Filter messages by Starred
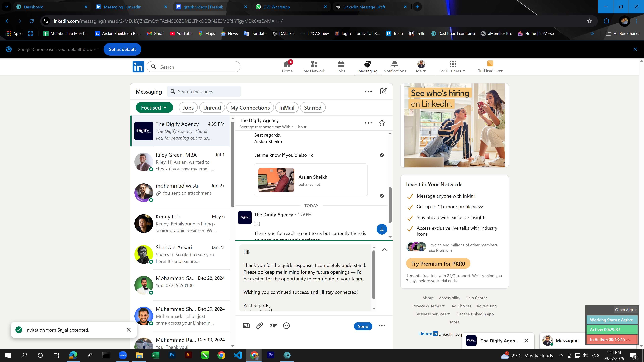This screenshot has height=362, width=644. click(312, 108)
